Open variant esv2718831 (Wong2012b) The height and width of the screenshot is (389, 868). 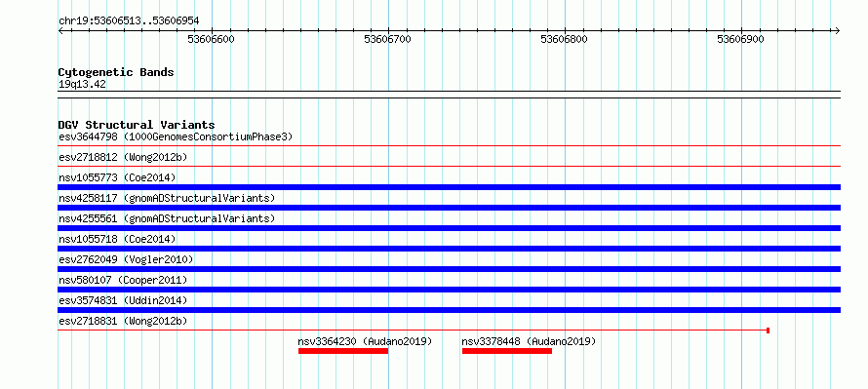point(123,321)
